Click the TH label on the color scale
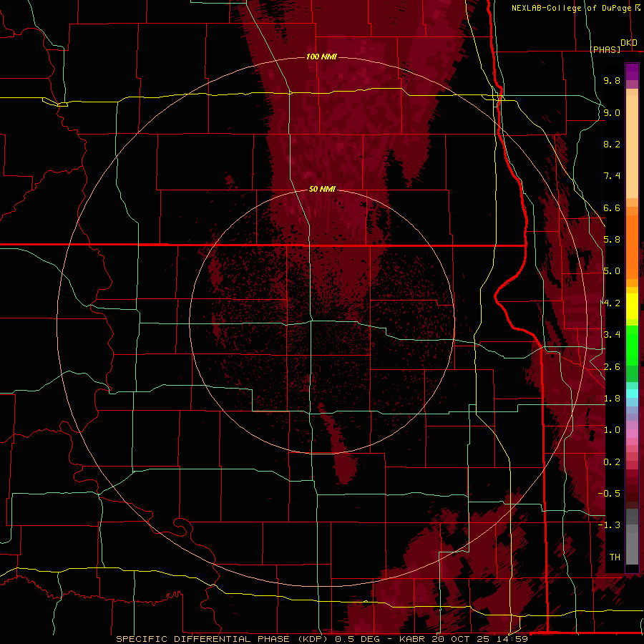This screenshot has width=644, height=644. click(x=615, y=557)
